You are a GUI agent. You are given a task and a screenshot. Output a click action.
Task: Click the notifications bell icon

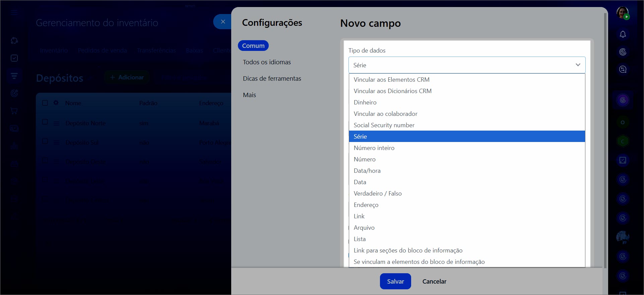pos(623,34)
